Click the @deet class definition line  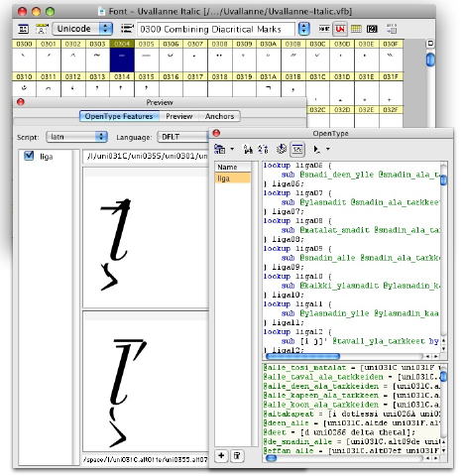[x=338, y=432]
